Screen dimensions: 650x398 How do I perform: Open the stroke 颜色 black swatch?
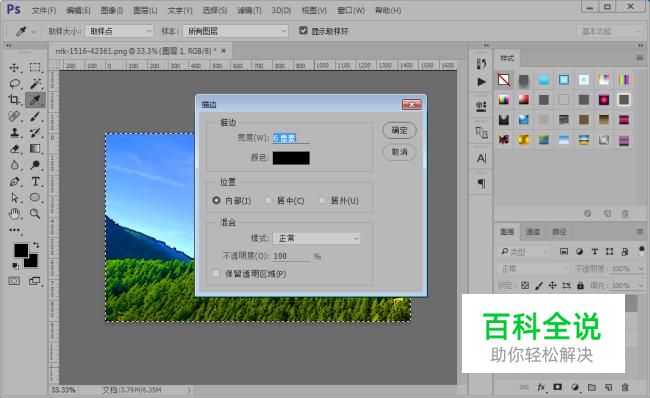click(291, 158)
